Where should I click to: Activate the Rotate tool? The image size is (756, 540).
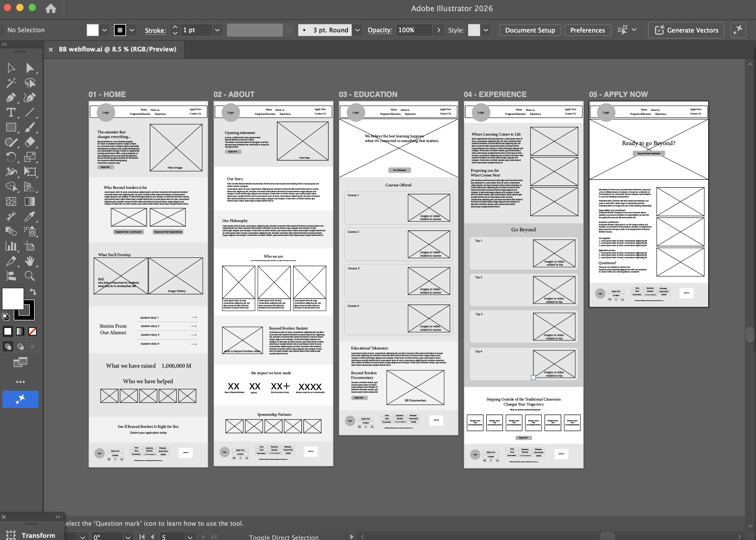pyautogui.click(x=11, y=157)
